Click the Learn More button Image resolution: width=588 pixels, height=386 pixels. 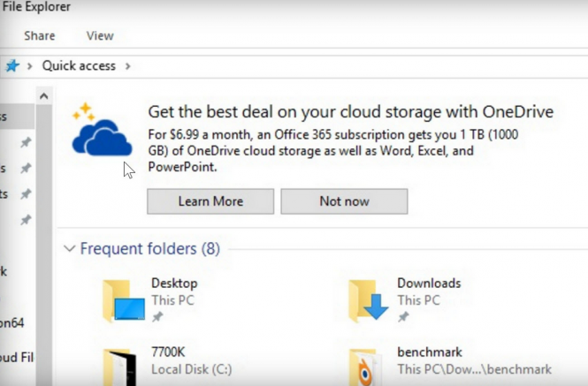(210, 201)
